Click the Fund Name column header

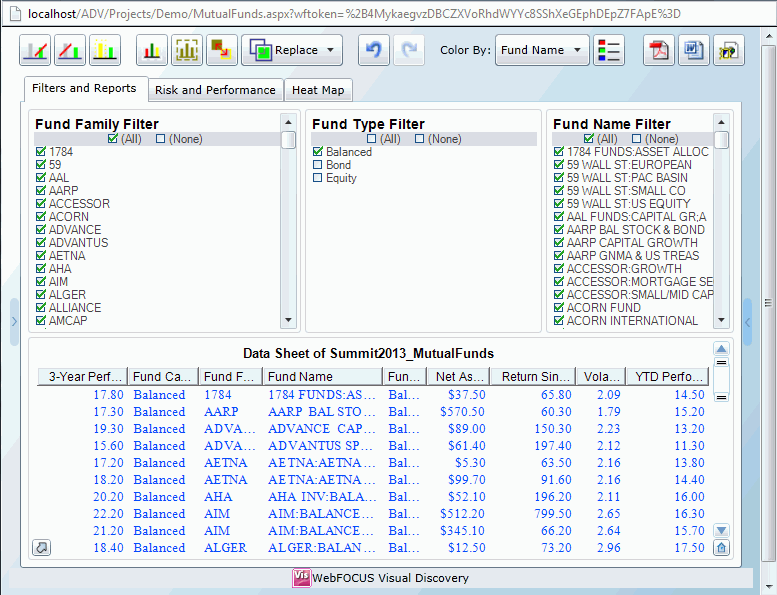tap(323, 377)
